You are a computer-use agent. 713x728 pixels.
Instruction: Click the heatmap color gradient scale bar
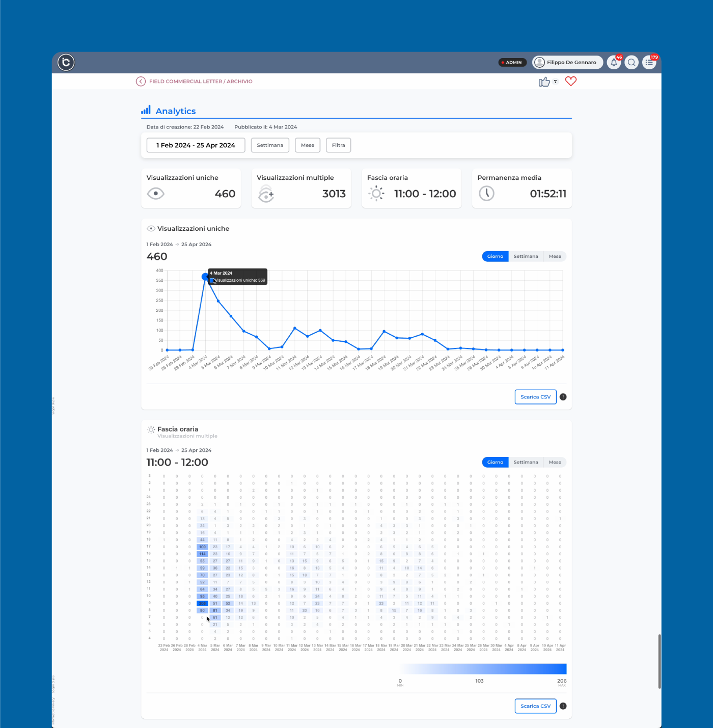[483, 669]
